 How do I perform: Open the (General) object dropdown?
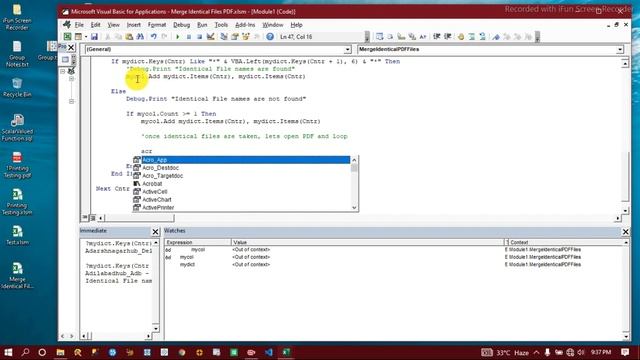point(347,49)
